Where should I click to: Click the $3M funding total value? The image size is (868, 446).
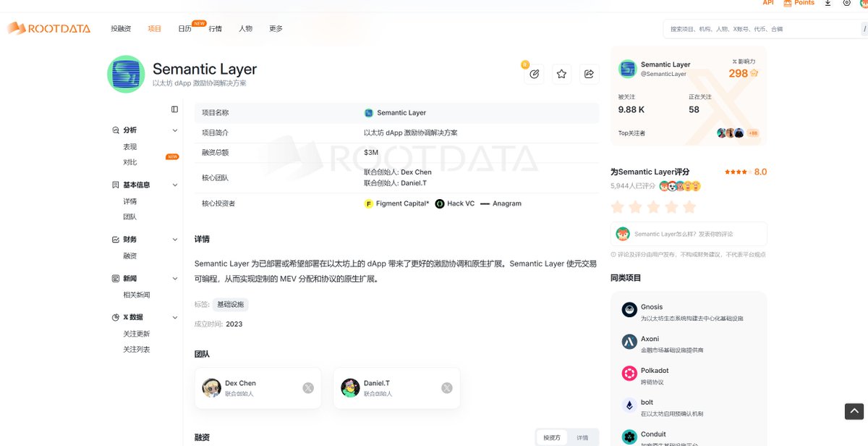371,152
